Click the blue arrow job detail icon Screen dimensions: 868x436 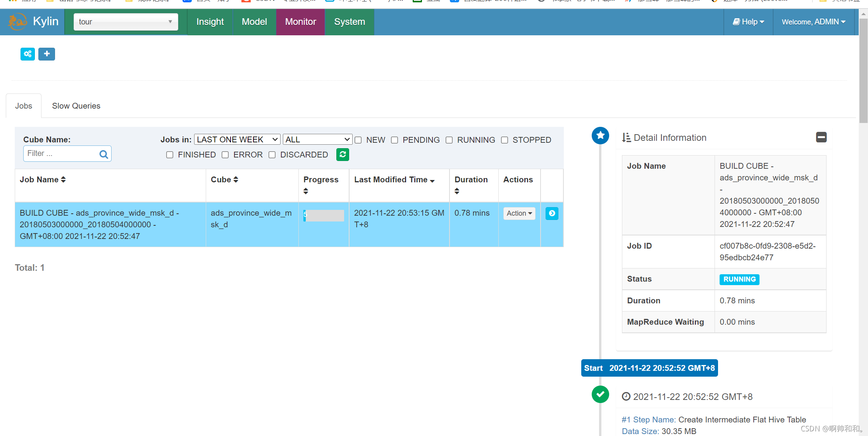[552, 213]
